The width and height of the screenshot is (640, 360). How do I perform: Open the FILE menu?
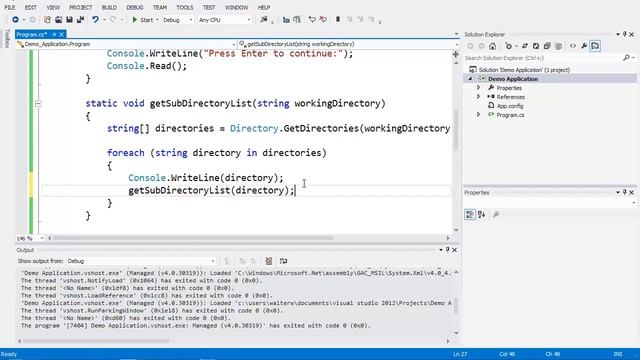coord(10,7)
